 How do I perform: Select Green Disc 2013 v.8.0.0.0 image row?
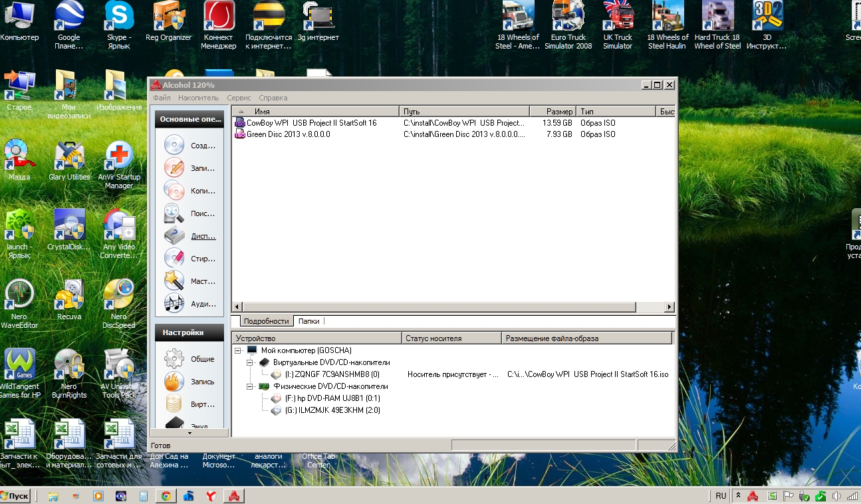(x=288, y=134)
